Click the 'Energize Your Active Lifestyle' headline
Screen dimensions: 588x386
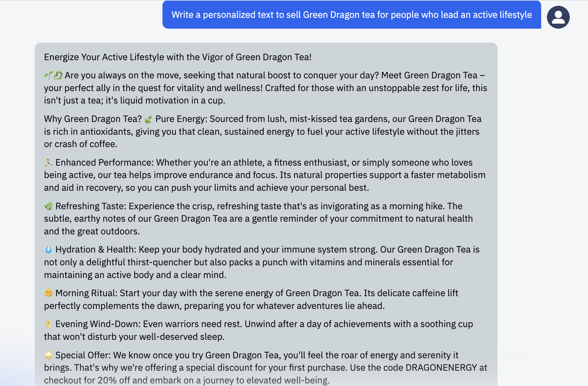[177, 57]
